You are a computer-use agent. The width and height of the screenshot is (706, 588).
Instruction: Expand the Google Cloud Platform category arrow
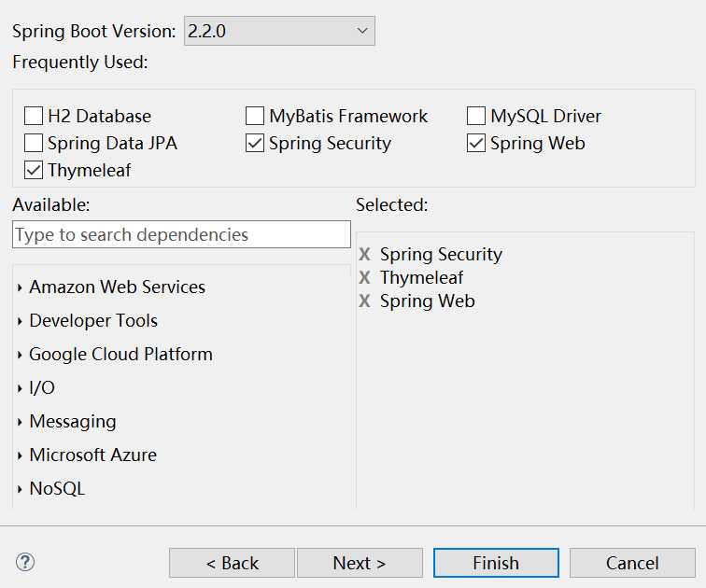click(20, 355)
